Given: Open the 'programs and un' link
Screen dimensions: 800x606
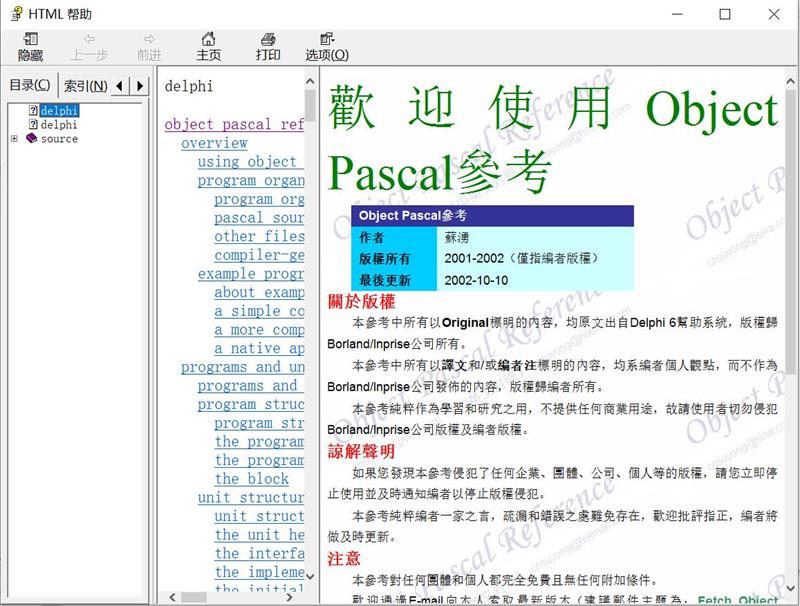Looking at the screenshot, I should pyautogui.click(x=243, y=367).
